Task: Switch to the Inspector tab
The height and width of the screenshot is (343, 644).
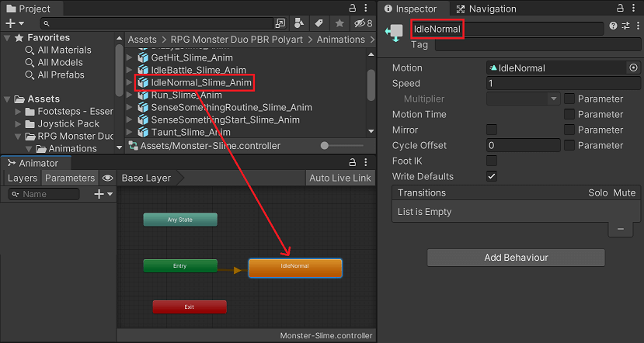Action: pyautogui.click(x=414, y=9)
